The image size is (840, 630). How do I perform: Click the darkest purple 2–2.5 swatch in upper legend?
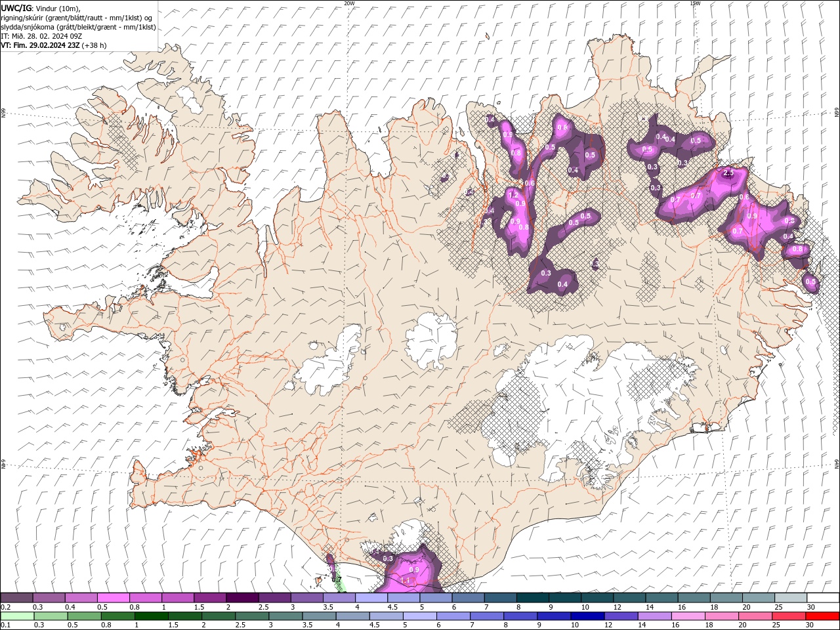pyautogui.click(x=241, y=598)
